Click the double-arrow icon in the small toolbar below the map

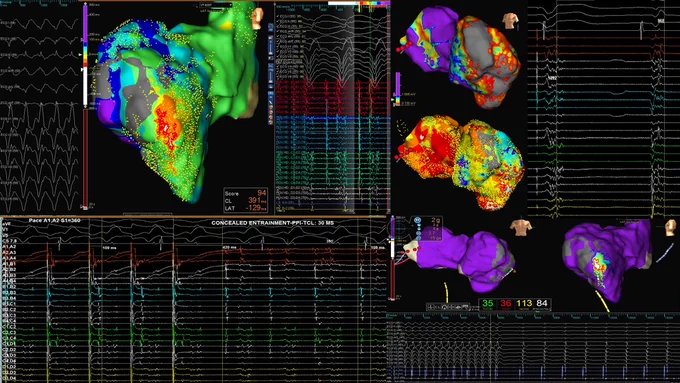[457, 307]
